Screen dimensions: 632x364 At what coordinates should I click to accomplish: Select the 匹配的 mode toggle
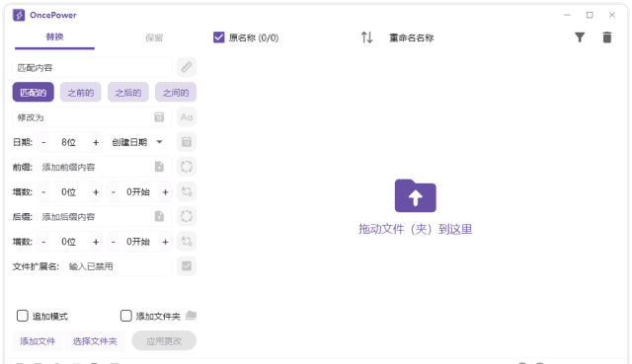[33, 93]
